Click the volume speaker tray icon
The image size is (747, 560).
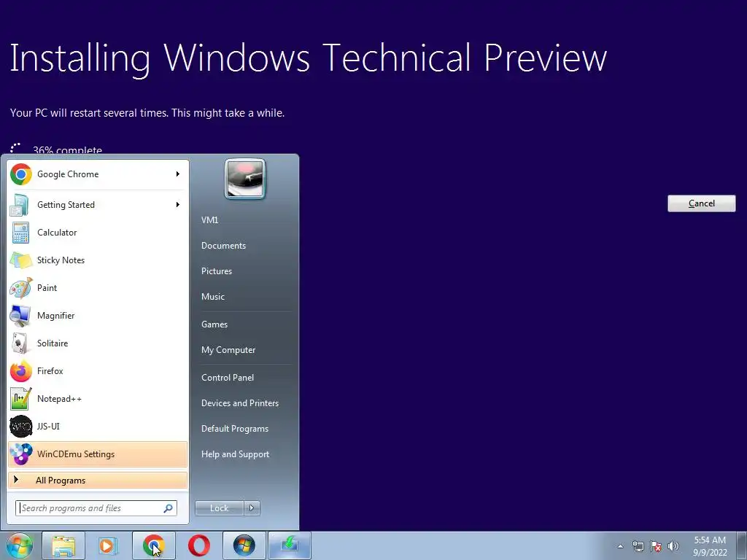(x=673, y=546)
